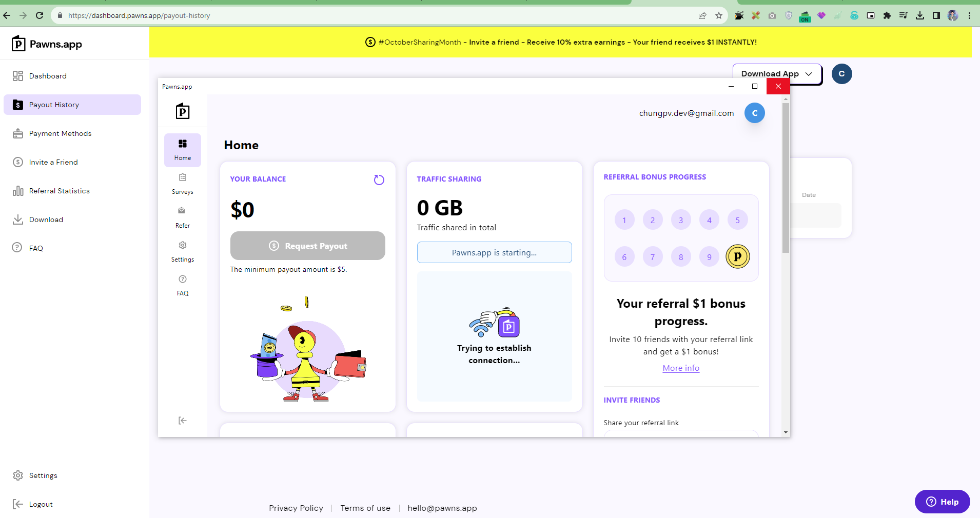Click the yellow October Sharing Month banner
980x518 pixels.
[560, 42]
